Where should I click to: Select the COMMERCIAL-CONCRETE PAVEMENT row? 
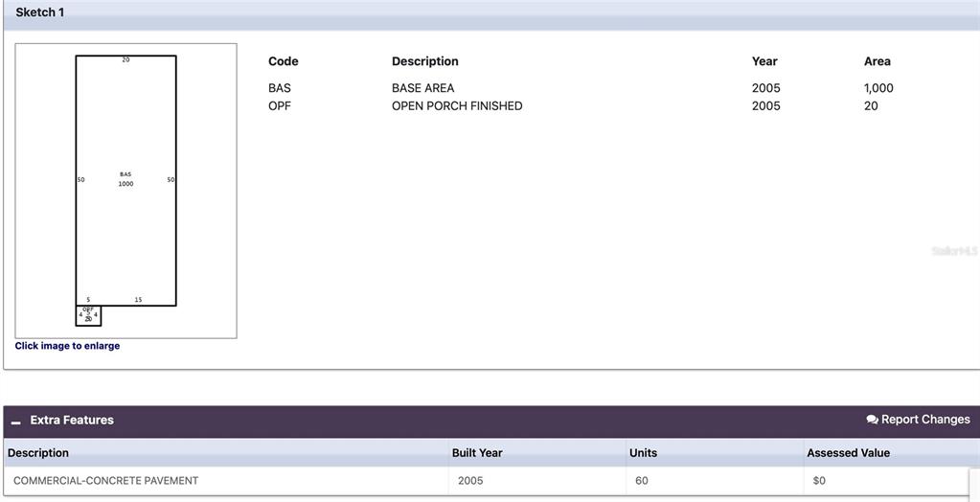point(105,481)
